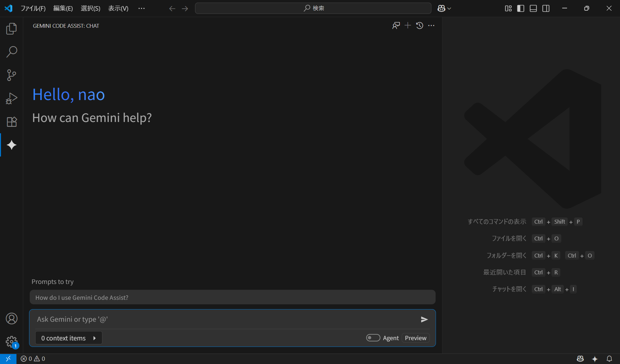
Task: Click the 'How do I use Gemini Code Assist?' prompt
Action: [x=232, y=297]
